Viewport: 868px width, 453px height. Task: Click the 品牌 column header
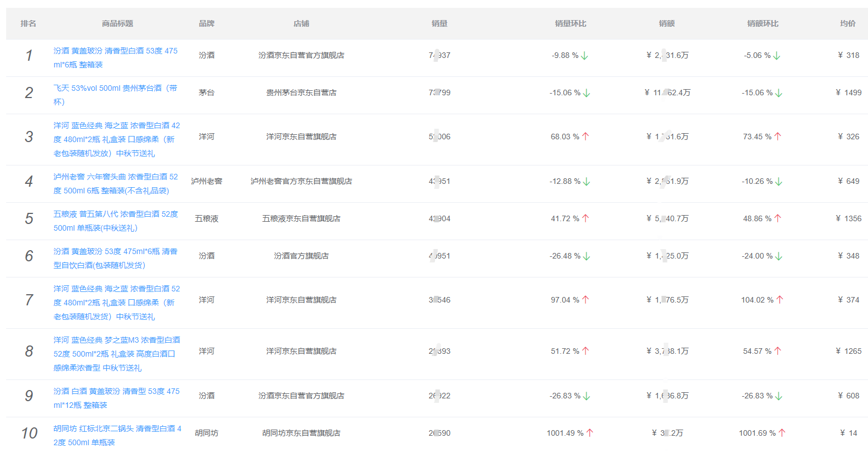(x=207, y=23)
